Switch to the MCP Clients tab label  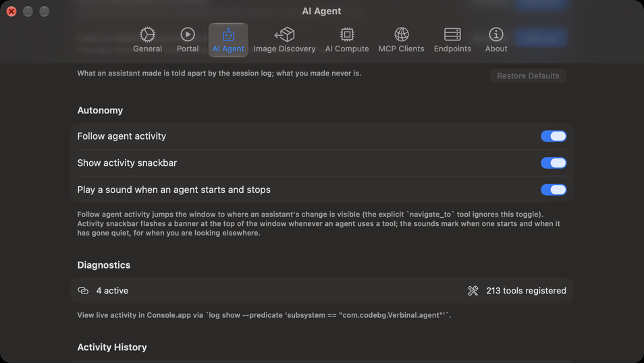point(401,49)
